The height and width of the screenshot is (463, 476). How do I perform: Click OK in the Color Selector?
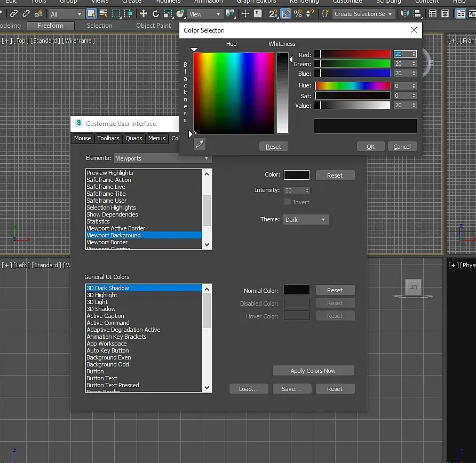(x=370, y=147)
